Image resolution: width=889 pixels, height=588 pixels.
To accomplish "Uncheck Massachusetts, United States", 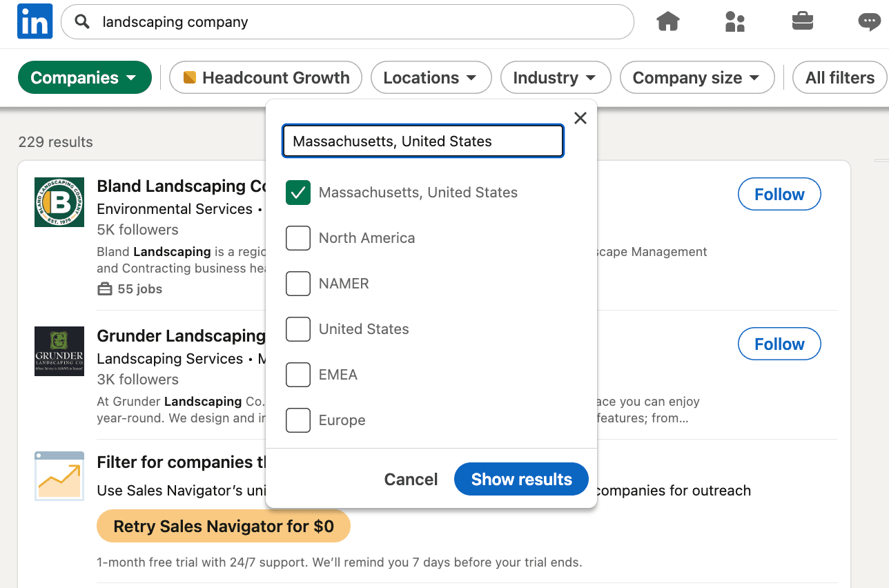I will 297,193.
